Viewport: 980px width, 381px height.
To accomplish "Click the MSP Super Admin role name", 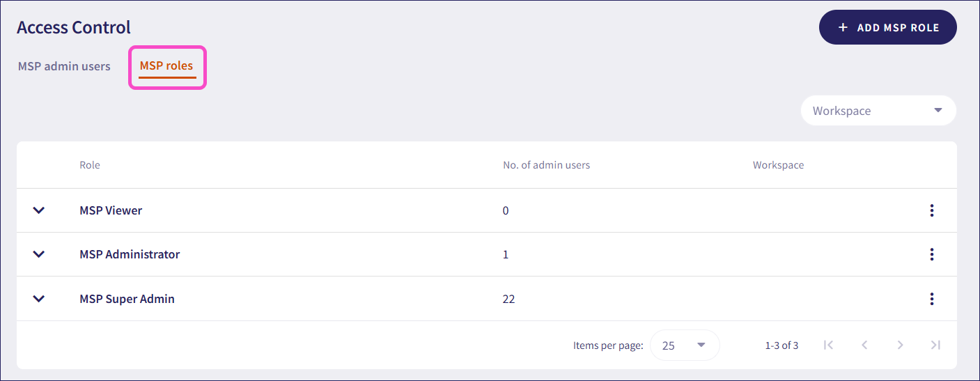I will [x=127, y=299].
